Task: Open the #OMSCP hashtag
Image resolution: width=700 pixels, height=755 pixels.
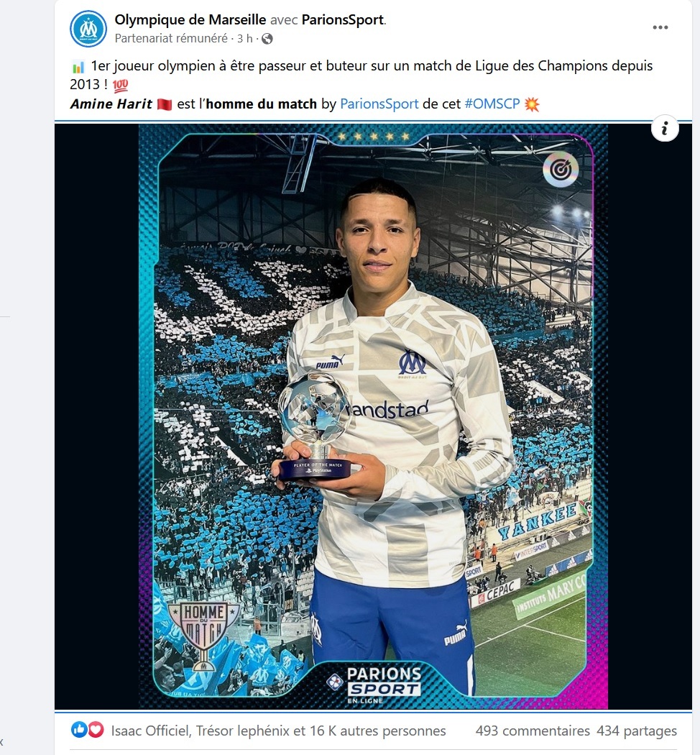Action: [492, 104]
